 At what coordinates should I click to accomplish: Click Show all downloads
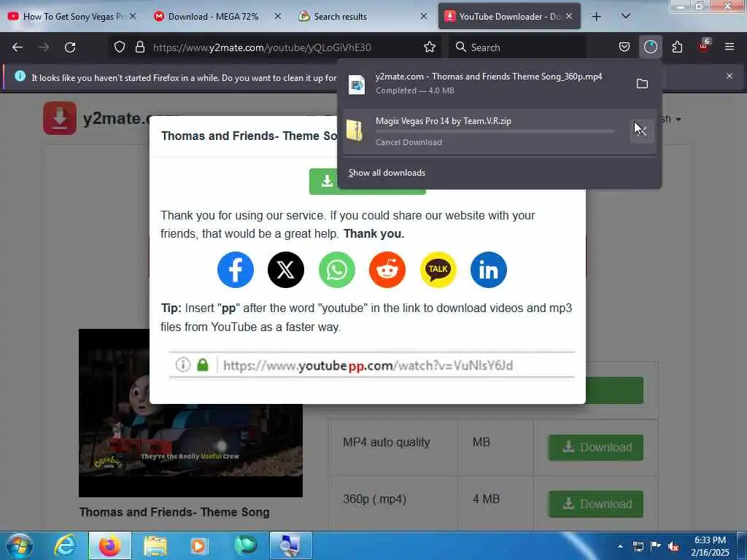coord(387,173)
